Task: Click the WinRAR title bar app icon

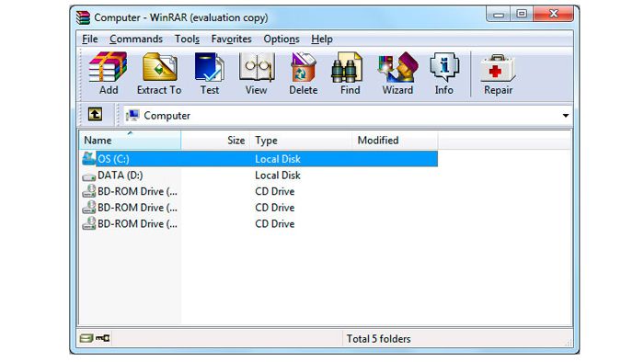Action: (x=83, y=17)
